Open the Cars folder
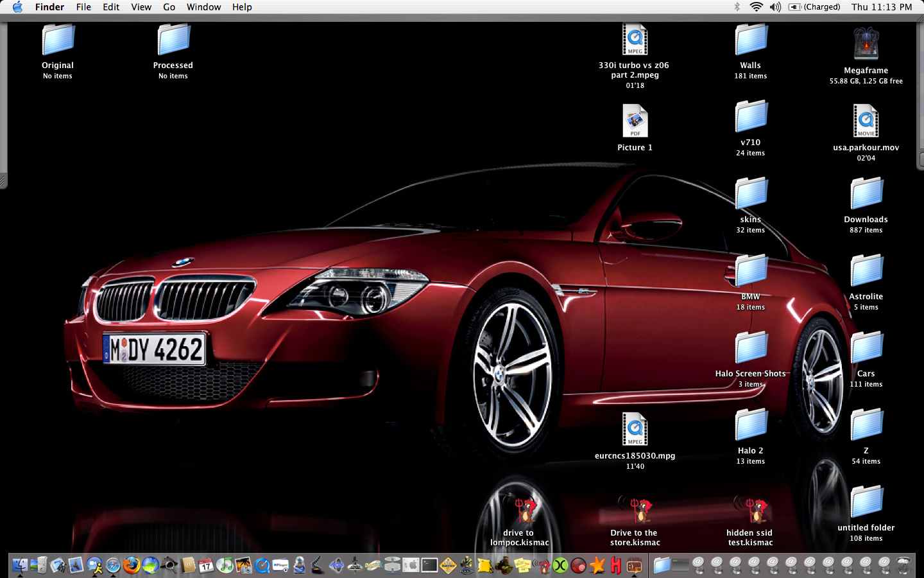This screenshot has width=924, height=578. (866, 348)
